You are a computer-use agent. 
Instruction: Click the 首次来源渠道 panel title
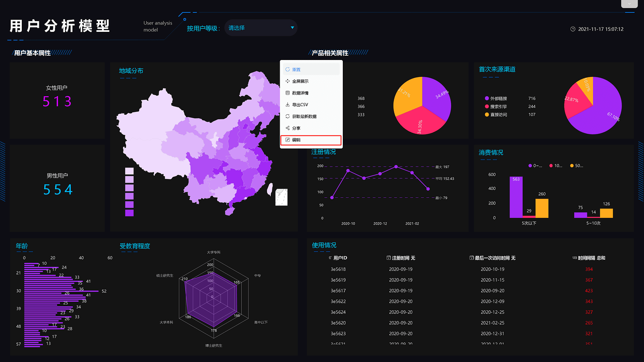point(497,69)
